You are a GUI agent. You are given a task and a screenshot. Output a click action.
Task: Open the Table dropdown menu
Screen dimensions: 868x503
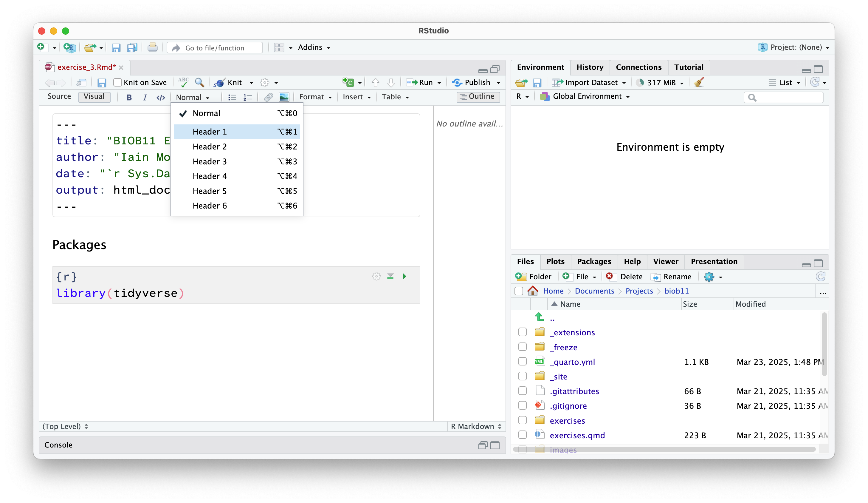point(395,97)
